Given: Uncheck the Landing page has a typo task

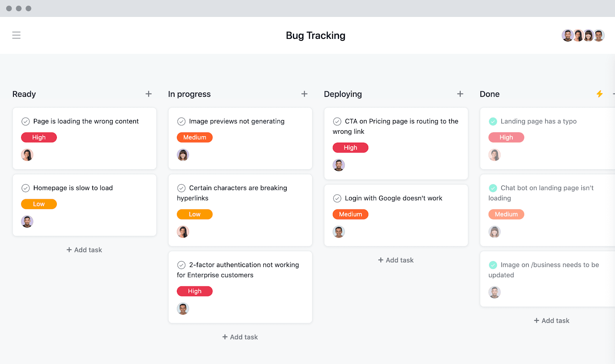Looking at the screenshot, I should click(493, 121).
